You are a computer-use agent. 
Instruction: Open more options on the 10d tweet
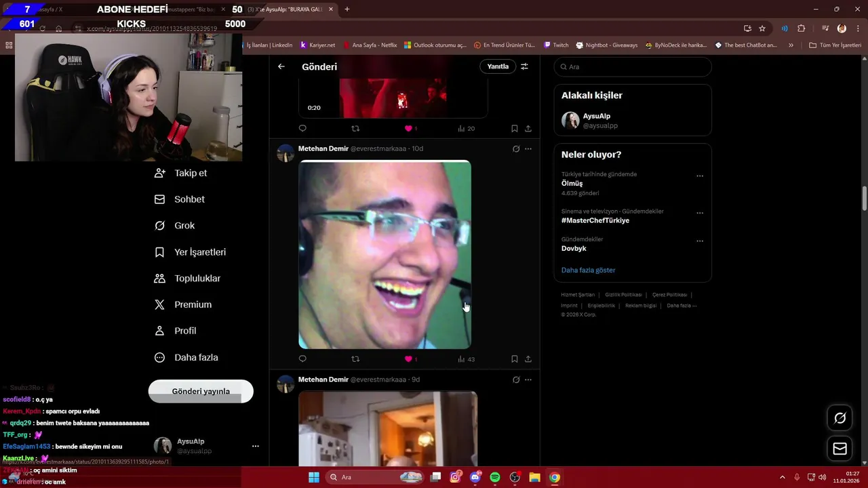click(528, 149)
